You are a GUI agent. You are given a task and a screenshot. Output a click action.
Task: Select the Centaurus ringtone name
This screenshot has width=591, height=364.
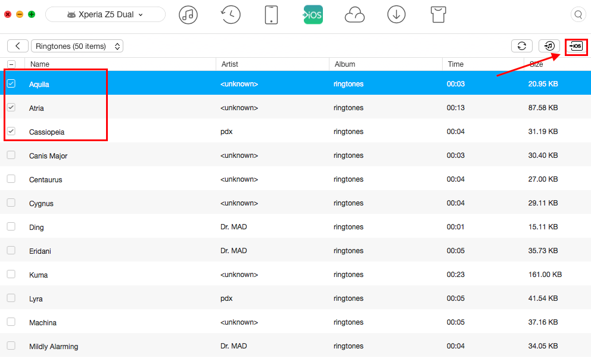[46, 180]
